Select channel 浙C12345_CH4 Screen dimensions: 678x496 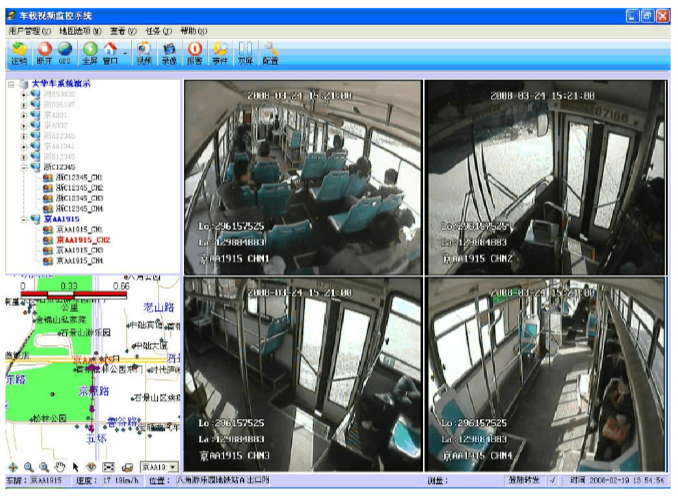click(79, 208)
